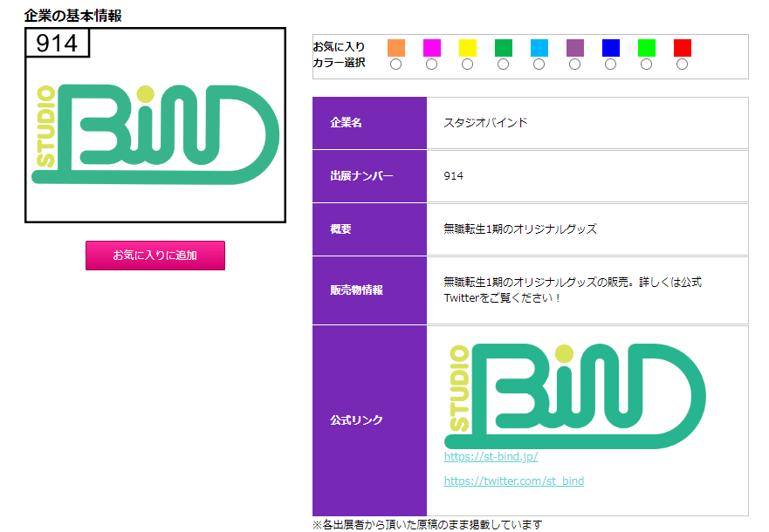Select the yellow favorite color radio button
769x532 pixels.
pos(467,63)
